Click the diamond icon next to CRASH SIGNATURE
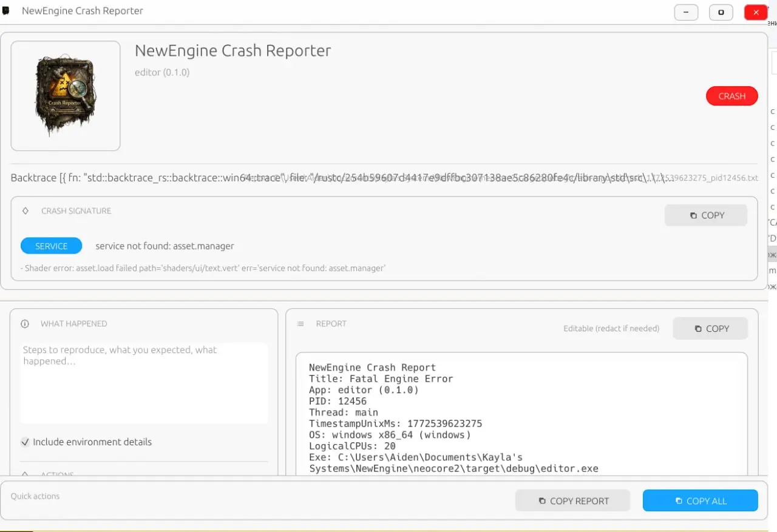This screenshot has height=532, width=777. pyautogui.click(x=24, y=210)
